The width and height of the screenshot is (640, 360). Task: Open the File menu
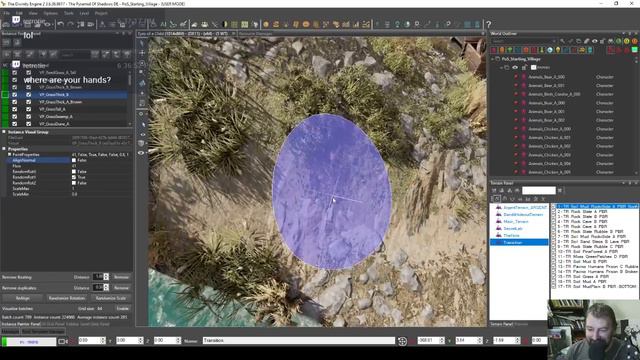(x=7, y=13)
